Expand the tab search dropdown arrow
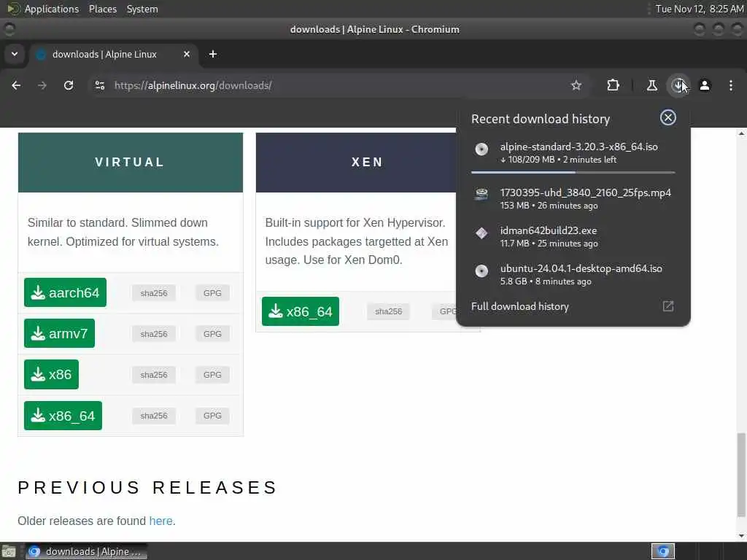Image resolution: width=747 pixels, height=560 pixels. coord(15,54)
